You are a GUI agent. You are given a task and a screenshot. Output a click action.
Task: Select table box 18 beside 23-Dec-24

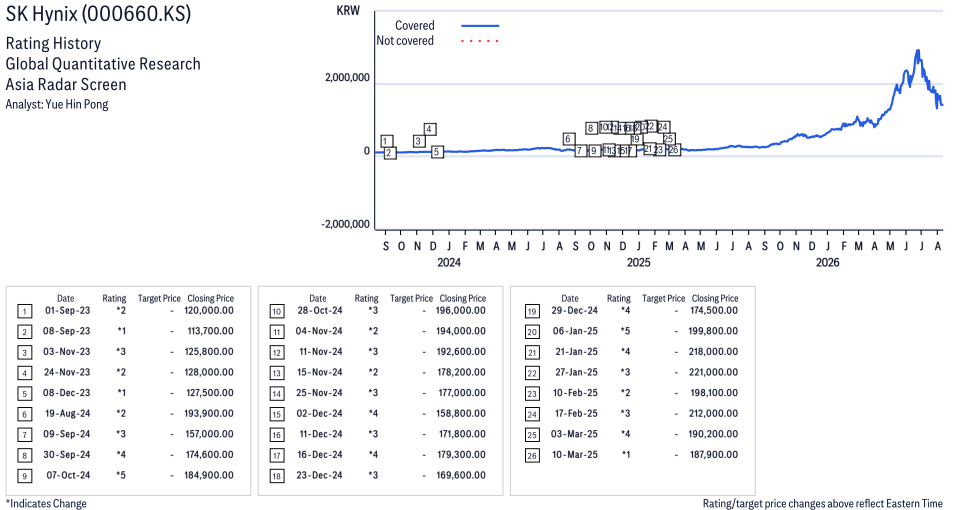click(x=277, y=476)
